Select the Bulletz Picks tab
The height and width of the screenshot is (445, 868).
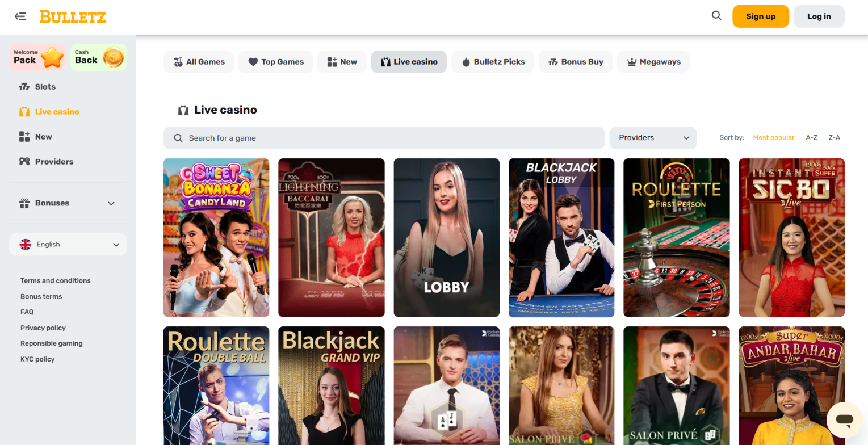click(493, 62)
